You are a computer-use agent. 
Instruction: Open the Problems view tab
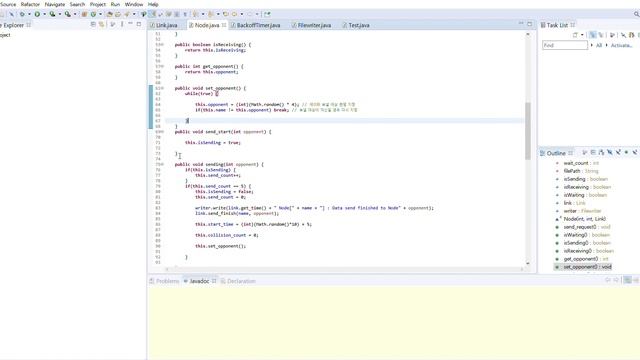[164, 281]
